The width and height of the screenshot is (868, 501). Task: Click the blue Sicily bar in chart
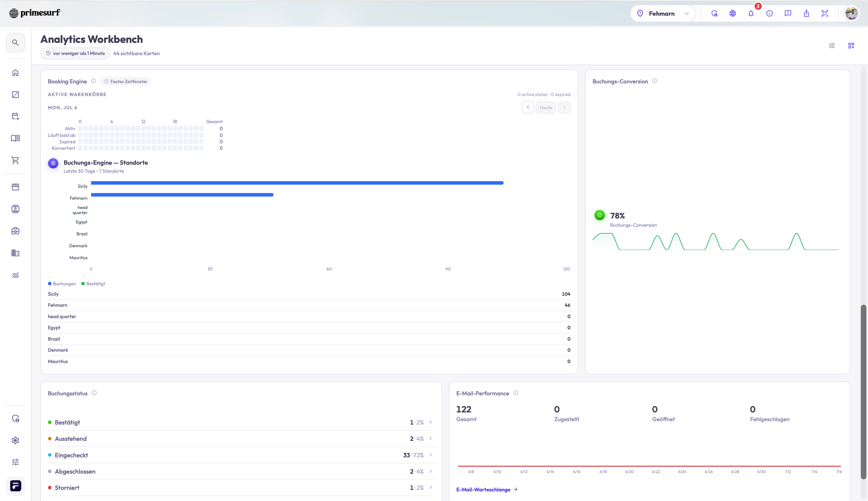297,183
